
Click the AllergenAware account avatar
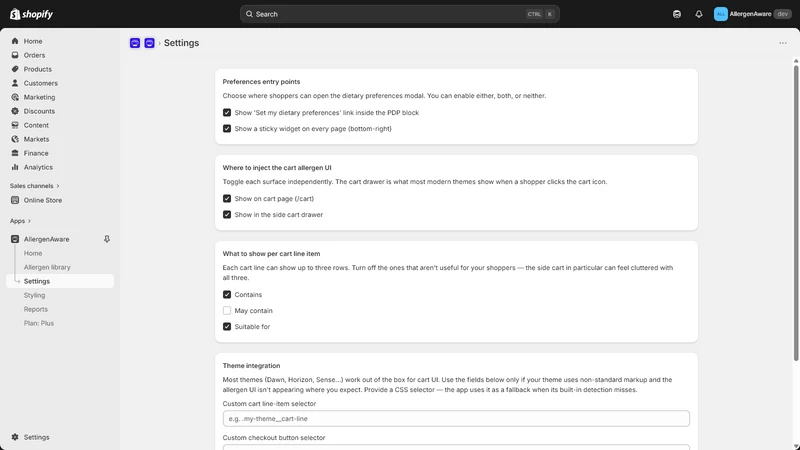tap(720, 14)
